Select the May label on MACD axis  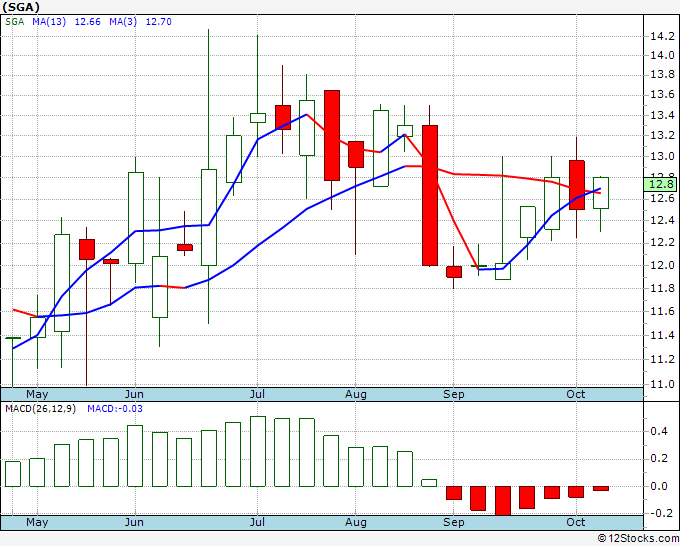pyautogui.click(x=37, y=522)
